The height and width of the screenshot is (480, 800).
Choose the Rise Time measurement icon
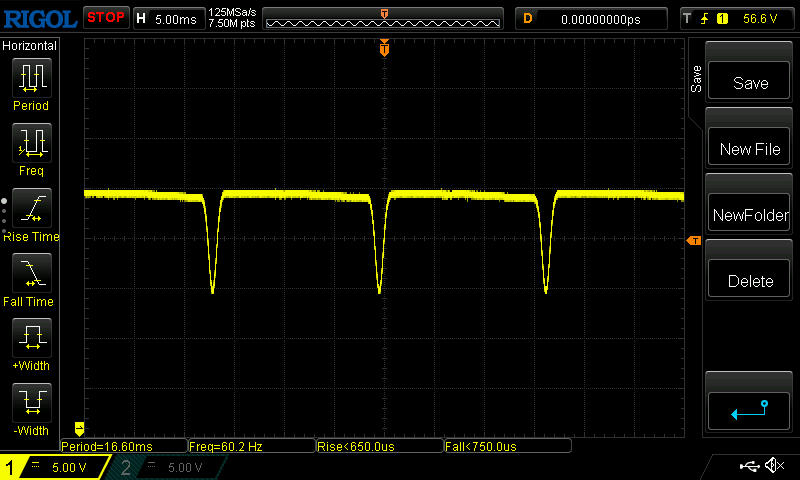click(x=30, y=211)
